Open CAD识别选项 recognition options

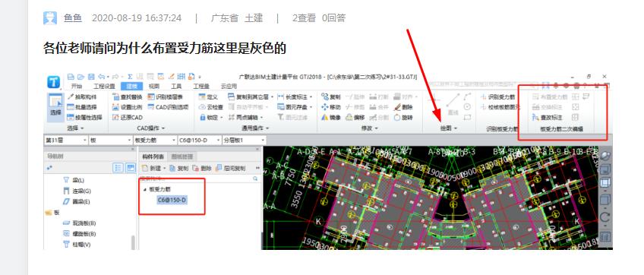click(x=168, y=107)
